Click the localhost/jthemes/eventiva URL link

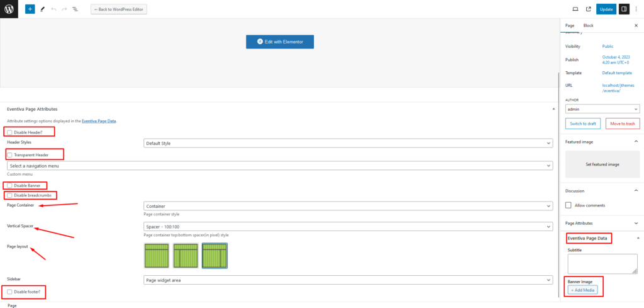[x=618, y=88]
